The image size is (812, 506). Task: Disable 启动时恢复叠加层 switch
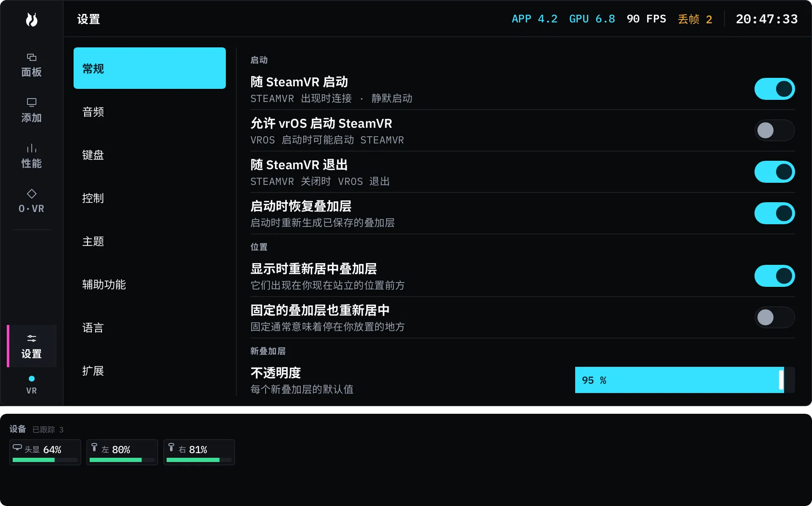(774, 213)
